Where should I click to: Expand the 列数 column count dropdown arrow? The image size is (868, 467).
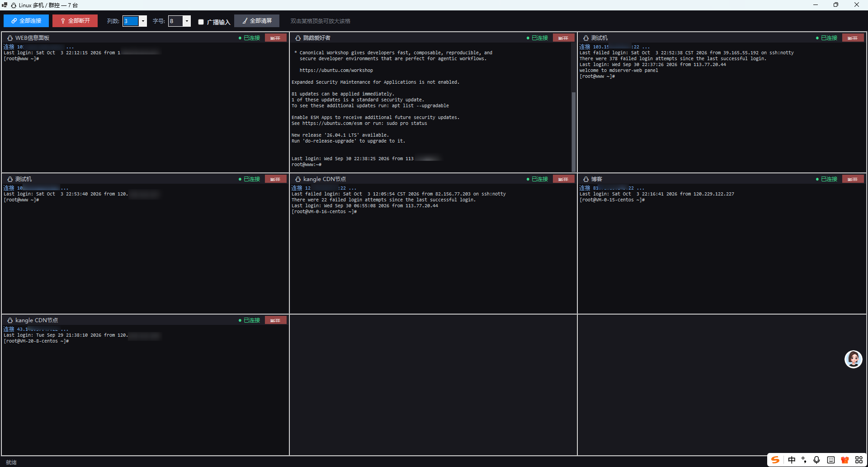pyautogui.click(x=143, y=21)
